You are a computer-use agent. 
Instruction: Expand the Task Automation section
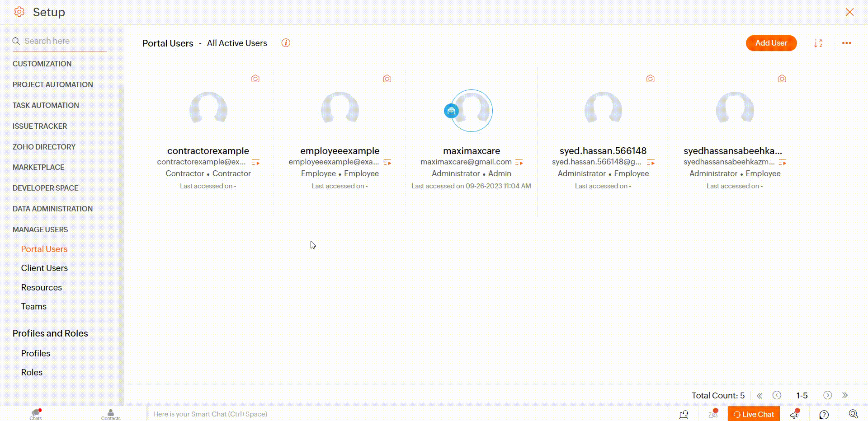pos(46,105)
